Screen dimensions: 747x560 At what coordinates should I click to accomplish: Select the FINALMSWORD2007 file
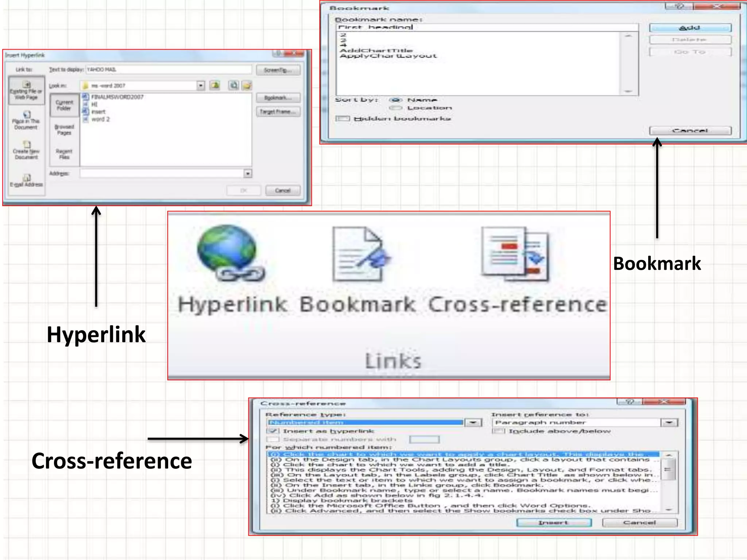pyautogui.click(x=113, y=97)
